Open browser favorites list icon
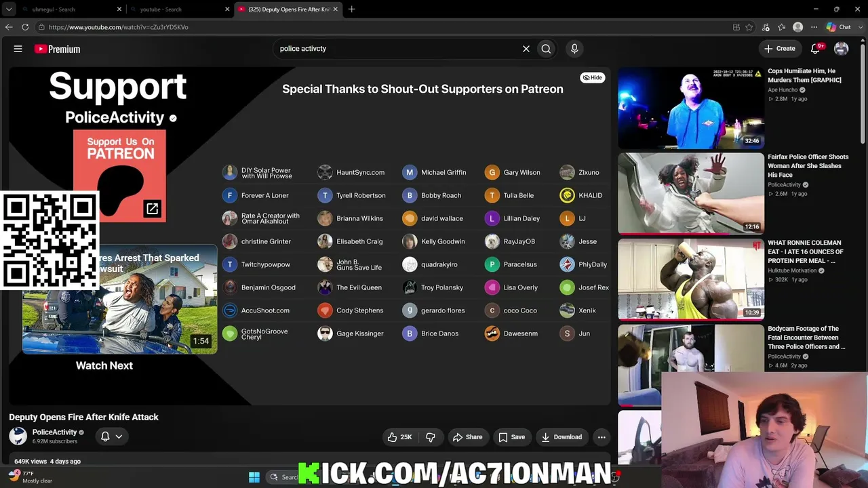This screenshot has width=868, height=488. click(x=782, y=27)
